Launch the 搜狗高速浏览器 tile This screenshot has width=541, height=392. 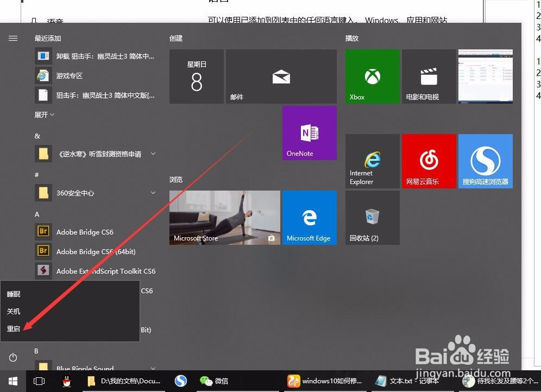tap(486, 161)
